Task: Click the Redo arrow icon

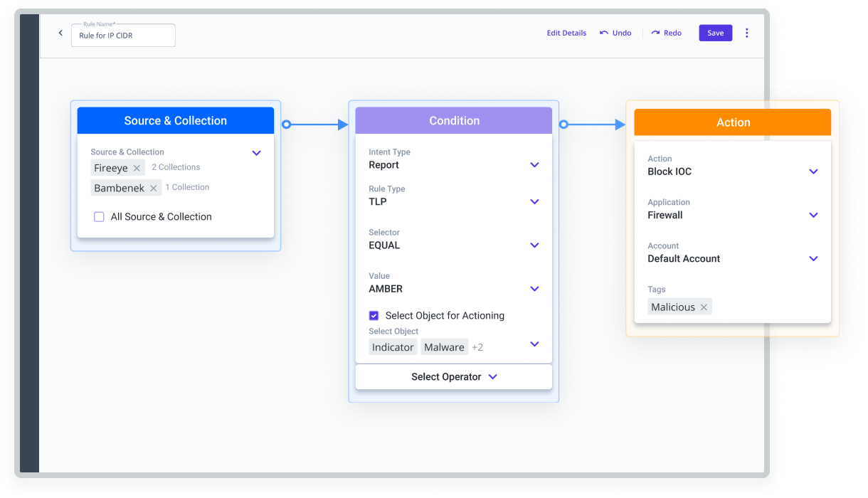Action: point(655,33)
